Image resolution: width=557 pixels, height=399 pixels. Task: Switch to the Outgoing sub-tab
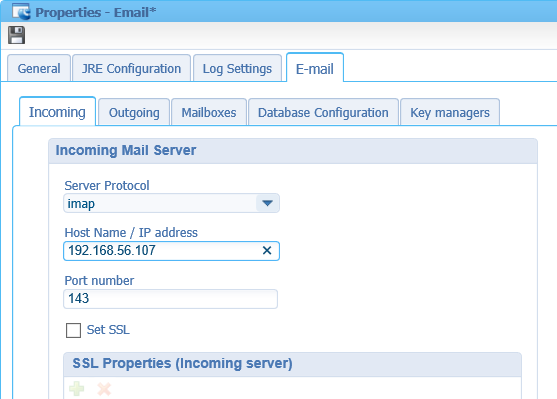[134, 112]
